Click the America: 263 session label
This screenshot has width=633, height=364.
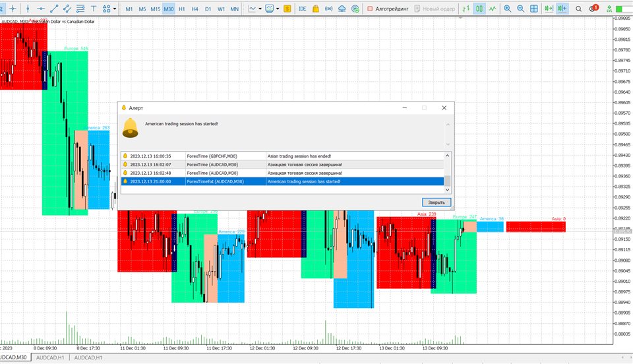tap(97, 127)
